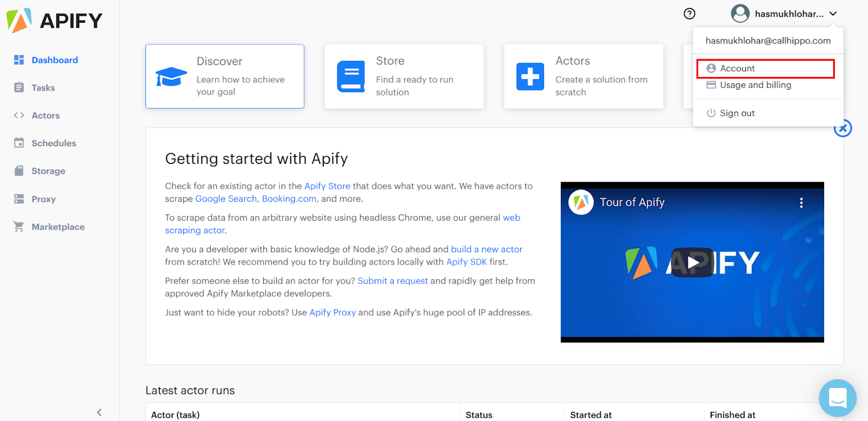Screen dimensions: 868x421
Task: Follow the Apify Store link
Action: click(327, 186)
